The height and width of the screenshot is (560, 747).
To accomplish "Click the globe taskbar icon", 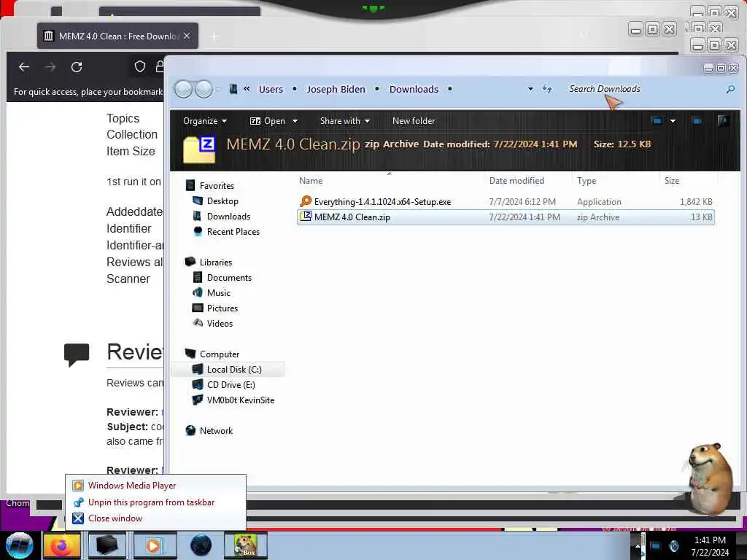I will (201, 545).
